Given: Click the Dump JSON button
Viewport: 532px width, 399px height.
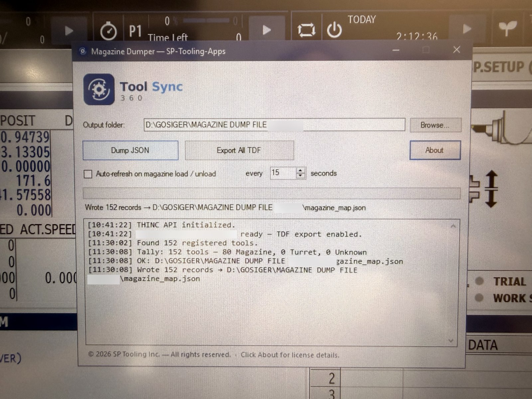Looking at the screenshot, I should (130, 150).
